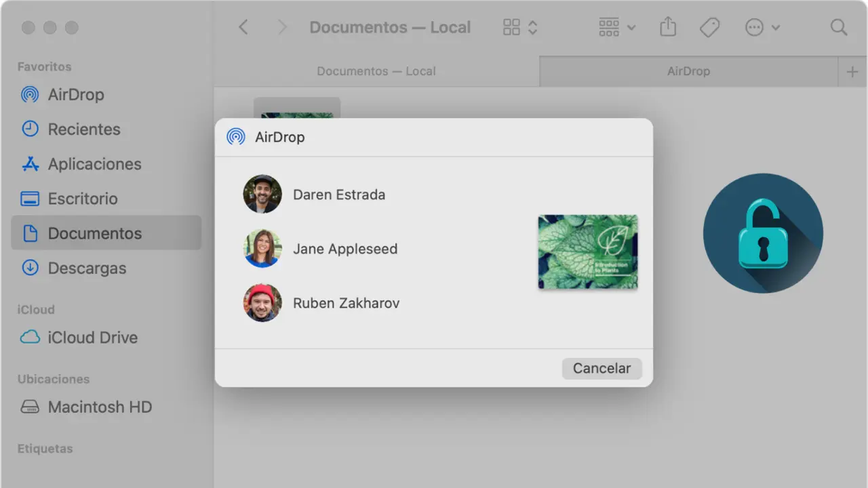Image resolution: width=868 pixels, height=488 pixels.
Task: Click the plant document preview thumbnail
Action: click(588, 252)
